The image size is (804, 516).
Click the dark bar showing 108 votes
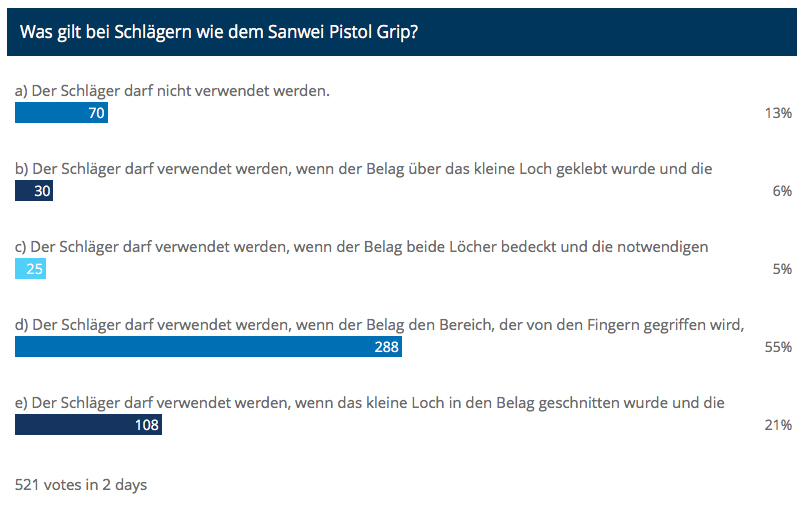pos(88,425)
